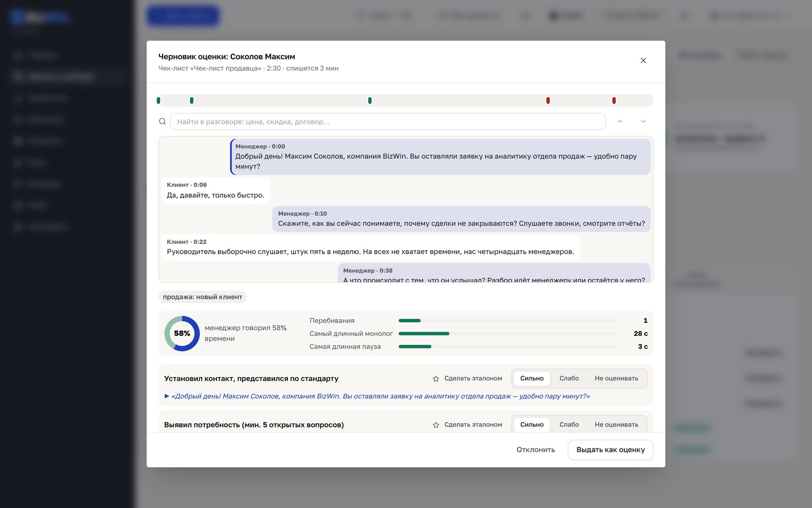The height and width of the screenshot is (508, 812).
Task: Select first green marker on call timeline
Action: tap(158, 100)
